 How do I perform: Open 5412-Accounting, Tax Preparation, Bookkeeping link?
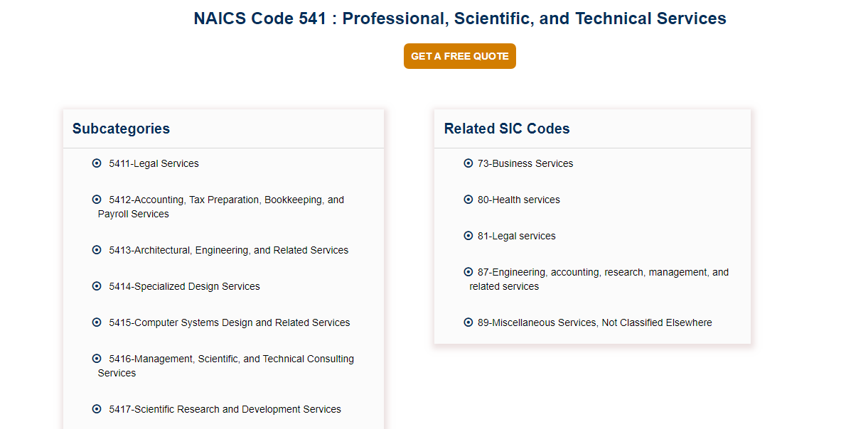point(221,207)
